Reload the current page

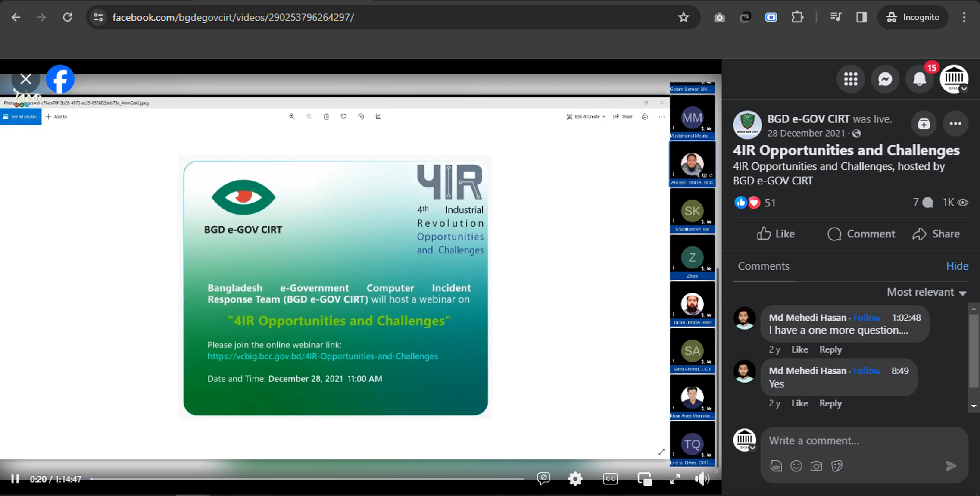coord(67,17)
